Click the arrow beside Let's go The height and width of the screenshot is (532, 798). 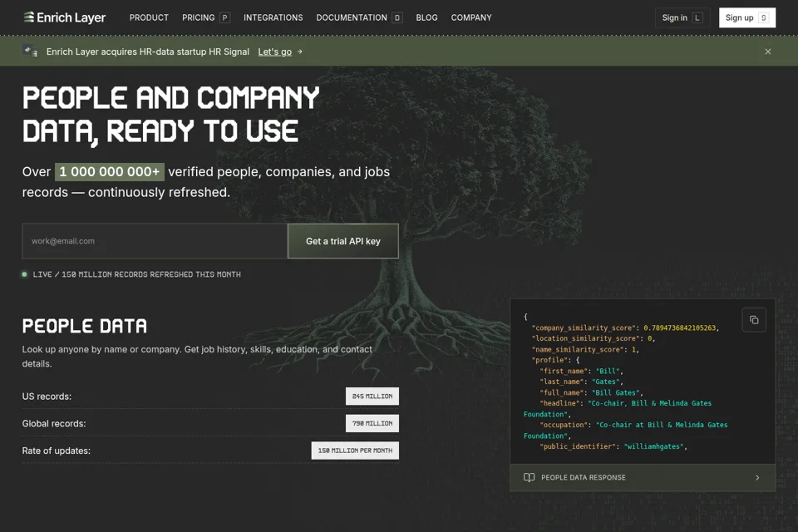click(x=300, y=52)
